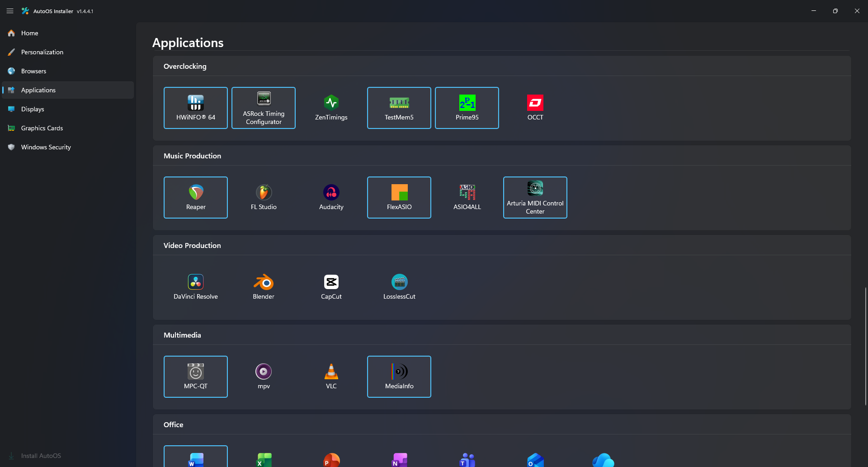Deselect the Prime95 tile

(x=467, y=108)
